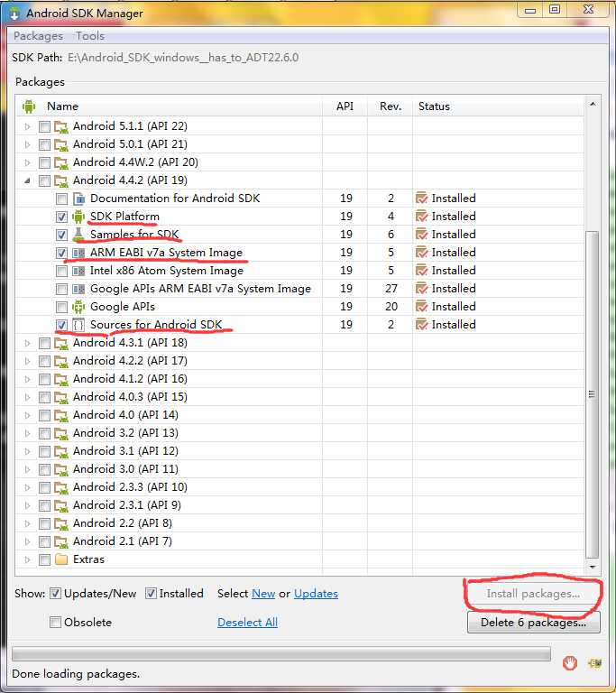Click the scrollbar up arrow

(x=593, y=105)
